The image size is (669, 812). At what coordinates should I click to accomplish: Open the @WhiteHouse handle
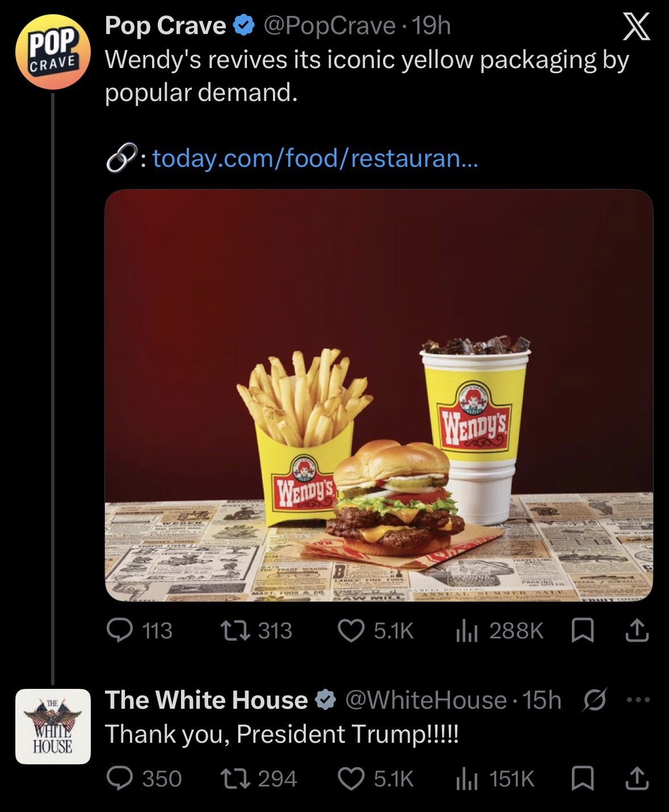(426, 700)
